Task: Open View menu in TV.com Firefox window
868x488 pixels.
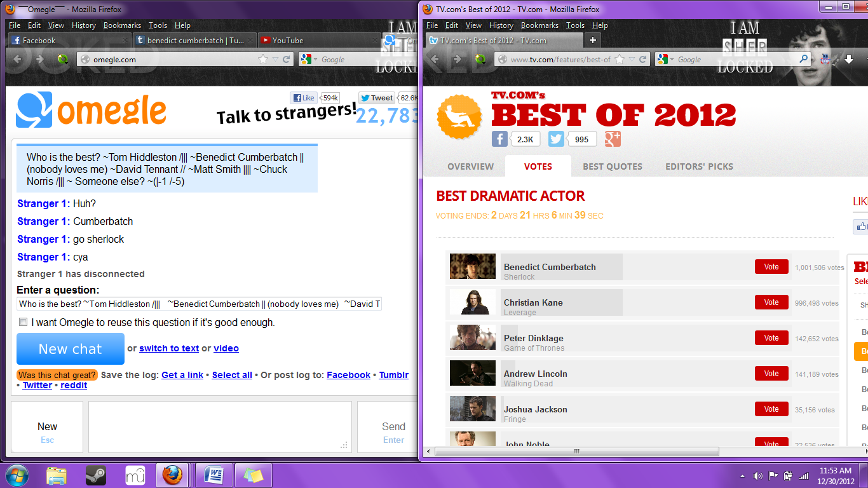Action: [x=473, y=25]
